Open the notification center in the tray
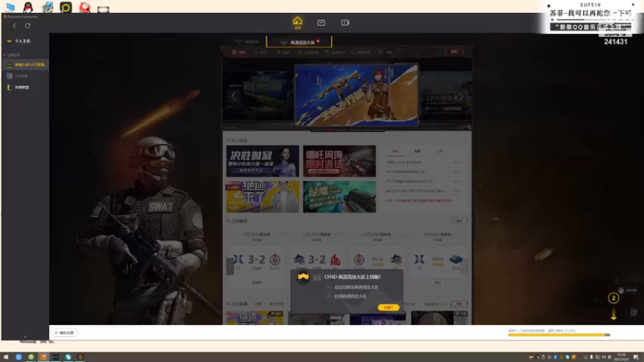Image resolution: width=644 pixels, height=362 pixels. [636, 357]
